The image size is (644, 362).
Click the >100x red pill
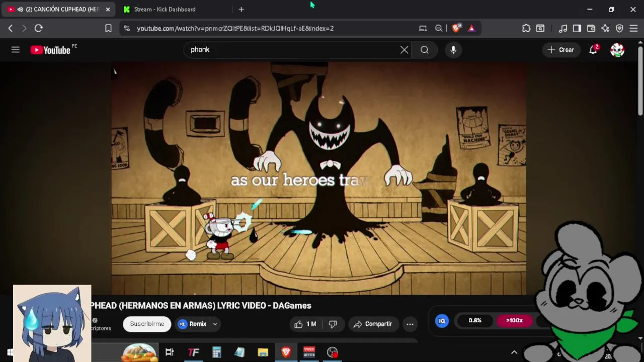514,321
